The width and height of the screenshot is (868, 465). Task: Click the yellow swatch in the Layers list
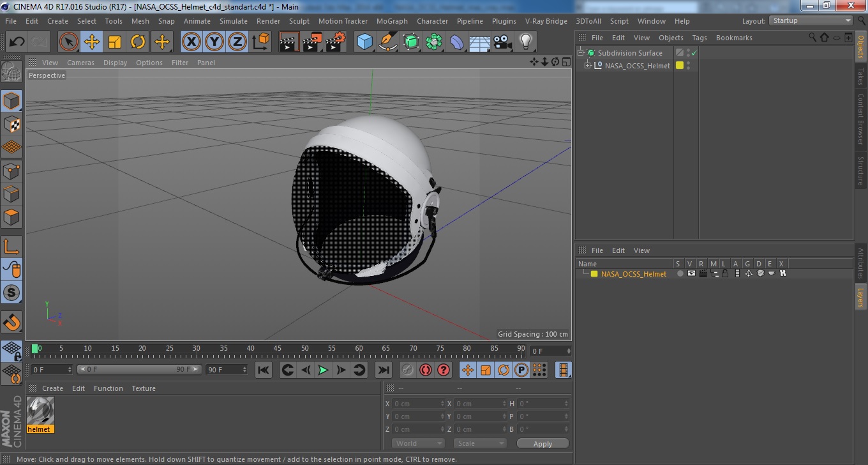594,274
